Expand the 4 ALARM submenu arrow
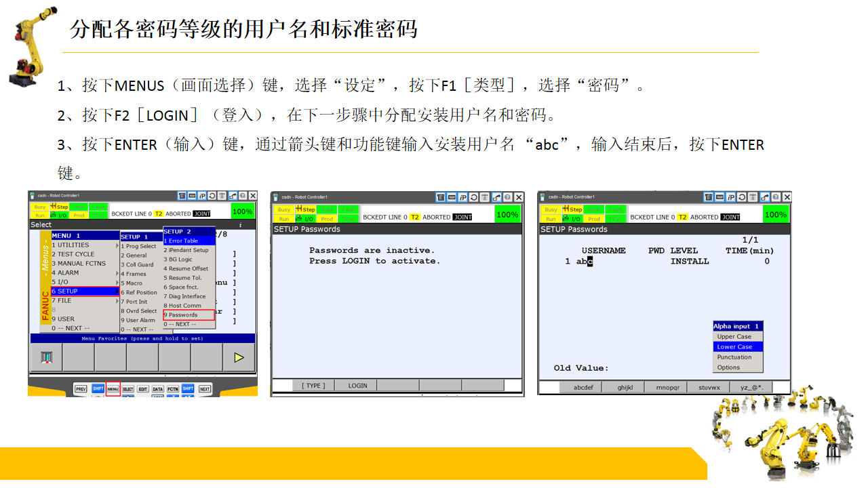Image resolution: width=868 pixels, height=488 pixels. pyautogui.click(x=117, y=272)
